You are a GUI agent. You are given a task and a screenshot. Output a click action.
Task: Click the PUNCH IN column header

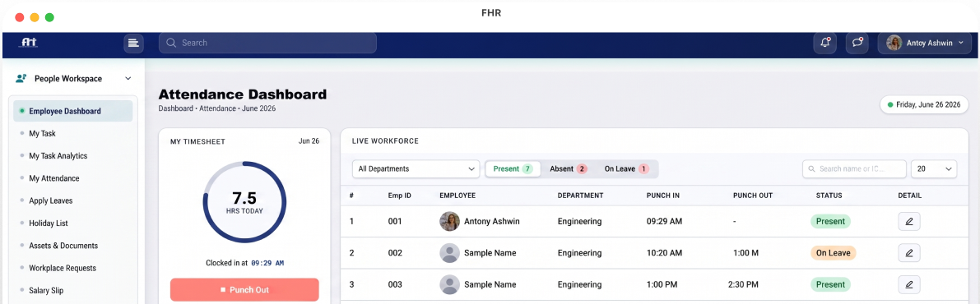[663, 196]
